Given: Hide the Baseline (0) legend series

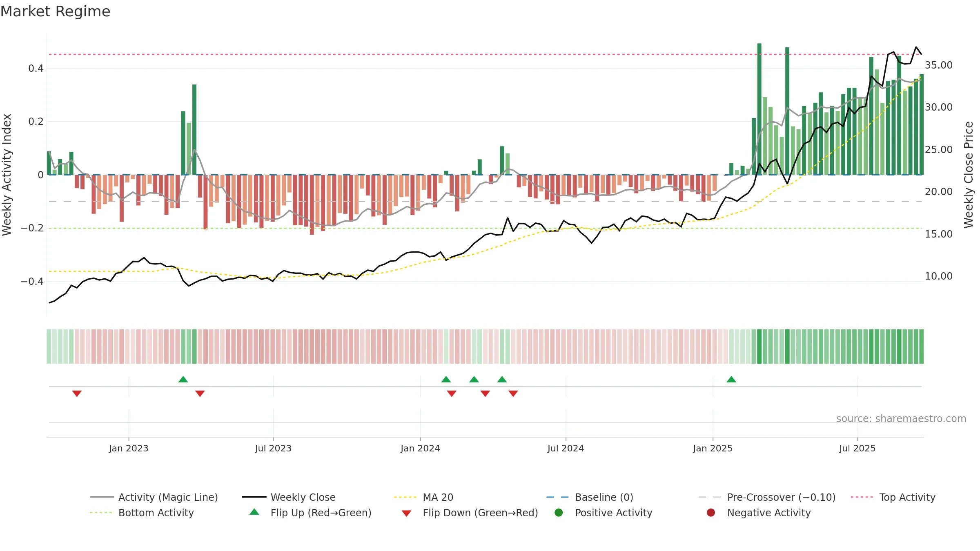Looking at the screenshot, I should pos(590,497).
